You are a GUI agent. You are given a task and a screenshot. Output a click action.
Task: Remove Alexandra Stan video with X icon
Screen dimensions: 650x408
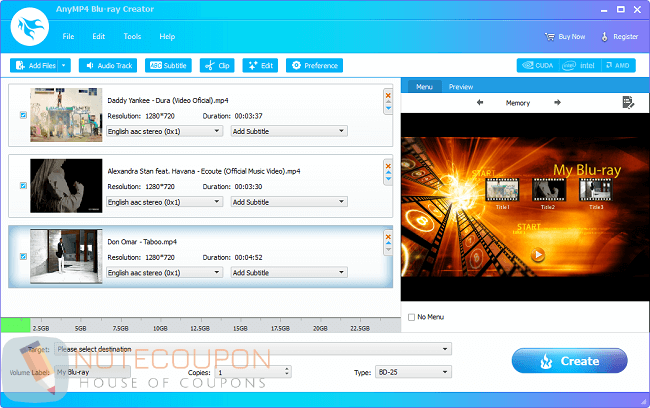(388, 166)
